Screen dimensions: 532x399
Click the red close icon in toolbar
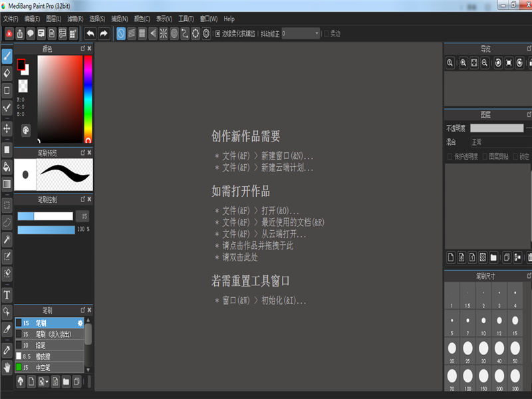coord(9,34)
